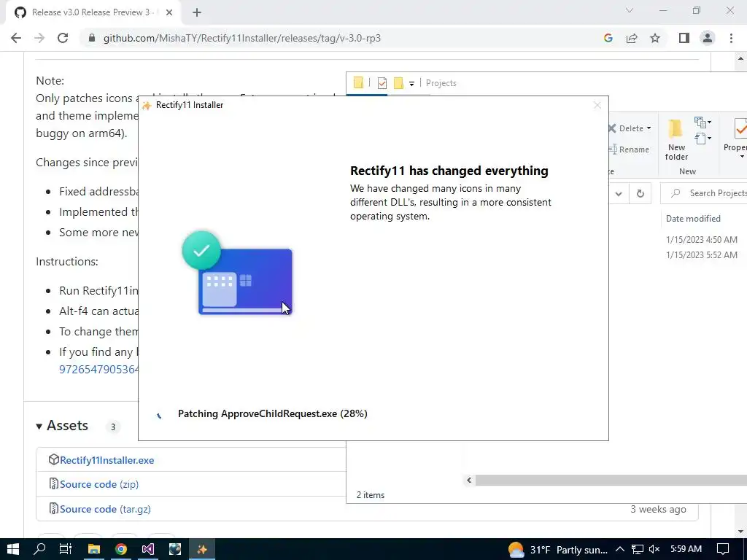Viewport: 747px width, 560px height.
Task: Click the muted volume tray icon
Action: pos(654,550)
